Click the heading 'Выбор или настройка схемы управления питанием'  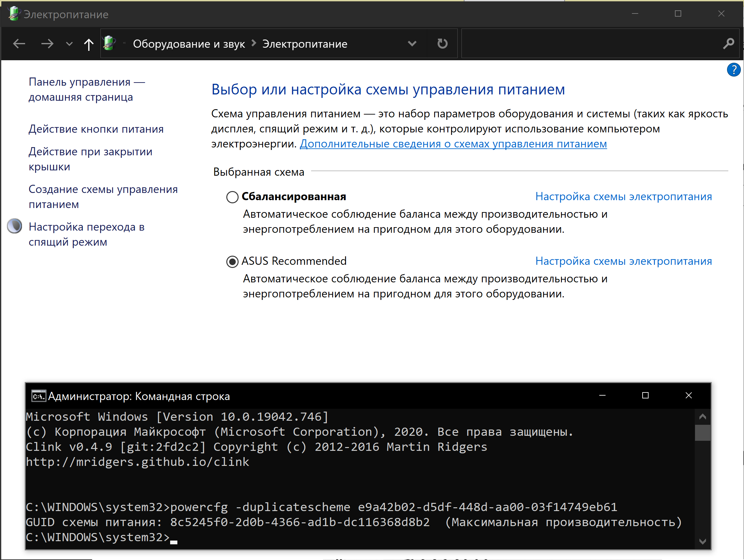(x=388, y=89)
